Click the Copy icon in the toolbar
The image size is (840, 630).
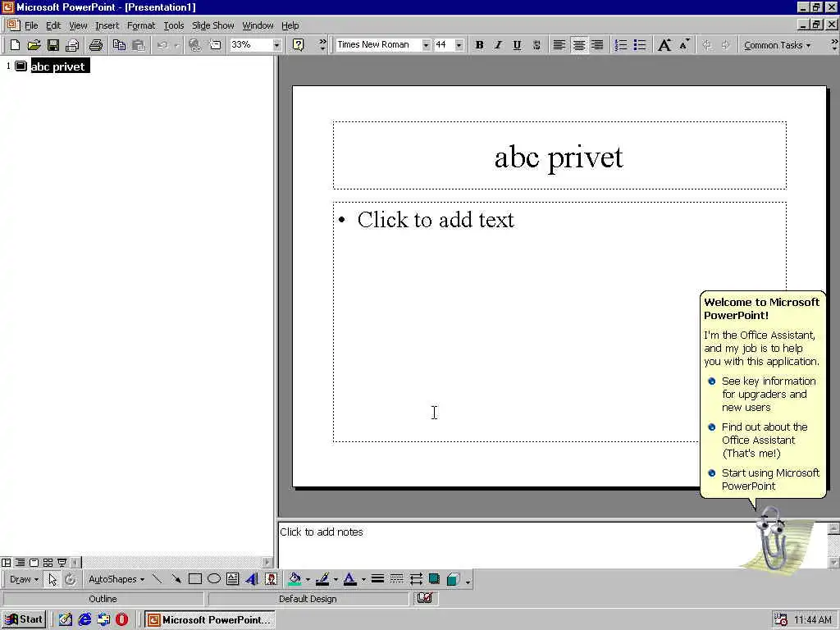(119, 45)
